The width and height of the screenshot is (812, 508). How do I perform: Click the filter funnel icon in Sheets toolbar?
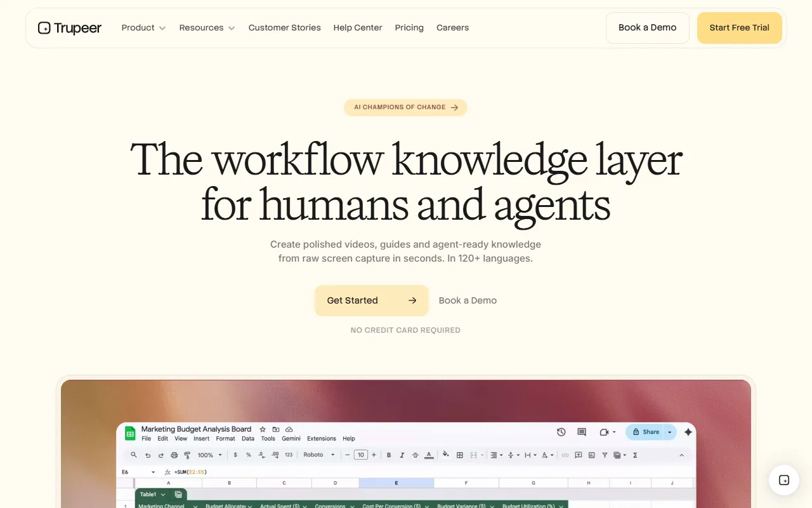coord(605,455)
